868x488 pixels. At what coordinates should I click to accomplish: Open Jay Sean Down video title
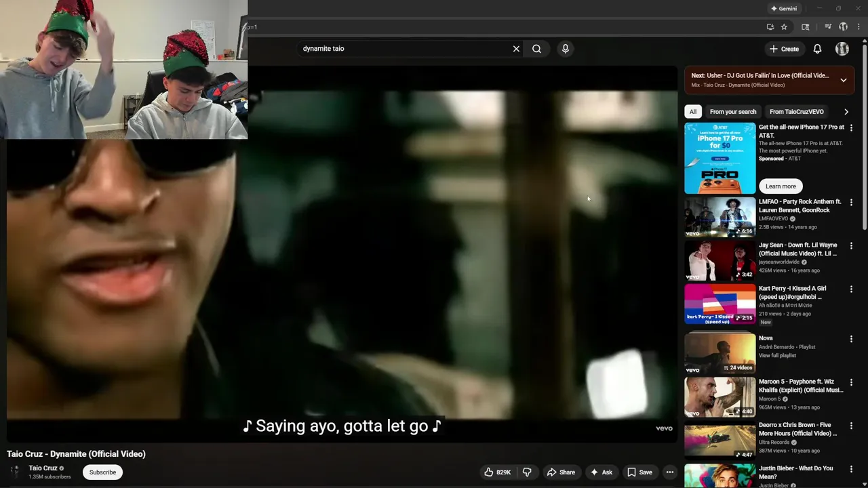click(x=798, y=249)
